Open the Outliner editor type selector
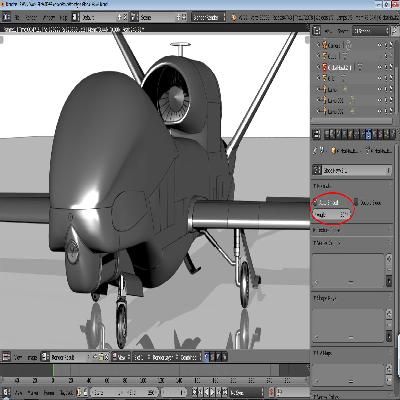 (317, 31)
